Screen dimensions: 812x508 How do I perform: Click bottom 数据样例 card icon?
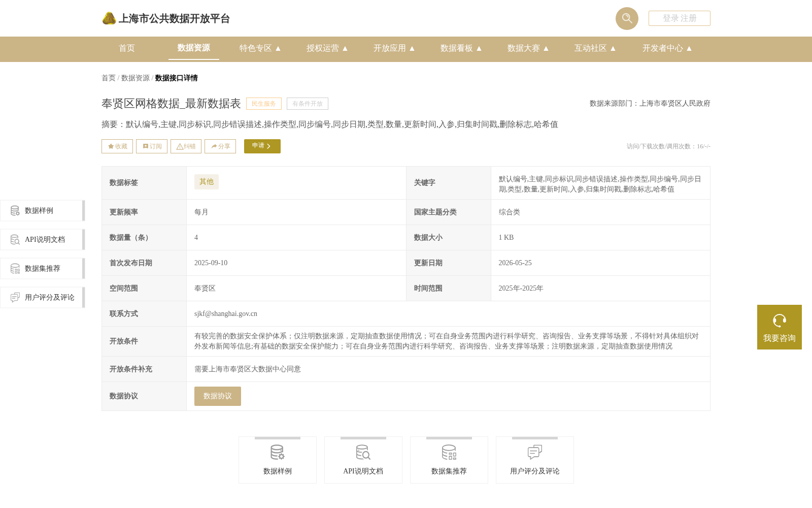tap(278, 452)
